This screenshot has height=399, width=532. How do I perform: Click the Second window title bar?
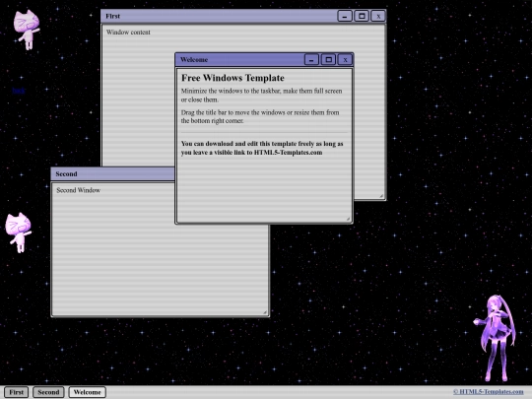(112, 173)
